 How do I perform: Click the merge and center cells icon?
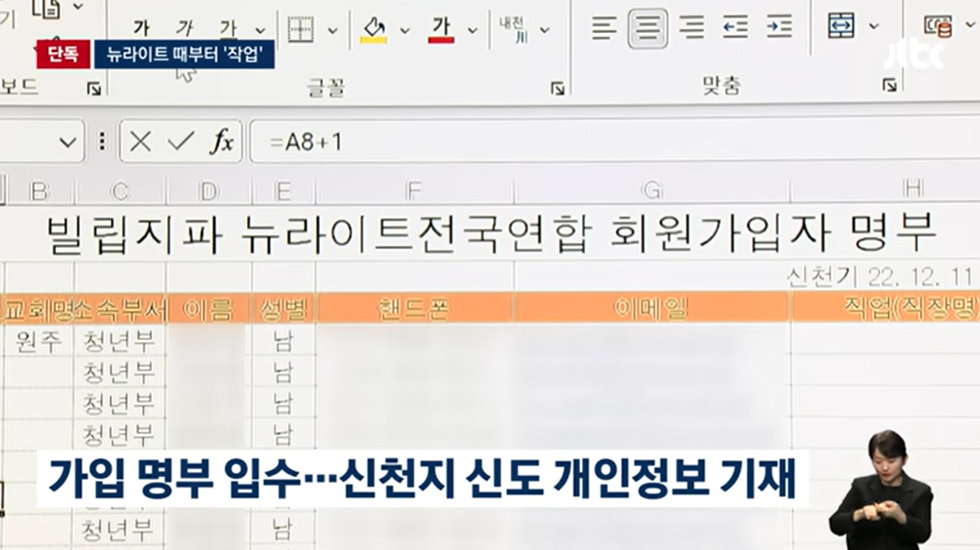(x=841, y=26)
